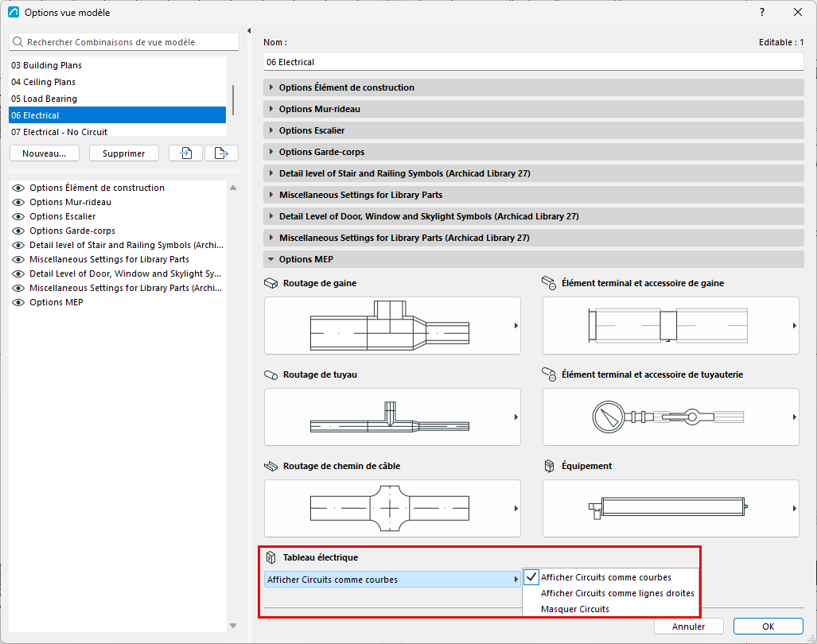Toggle eye for Options Escalier
Viewport: 817px width, 644px height.
[18, 216]
